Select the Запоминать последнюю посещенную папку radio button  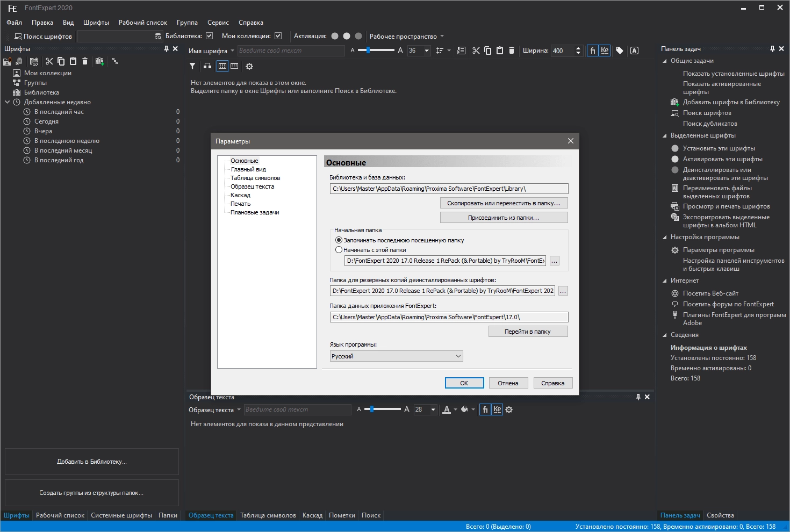pos(339,240)
